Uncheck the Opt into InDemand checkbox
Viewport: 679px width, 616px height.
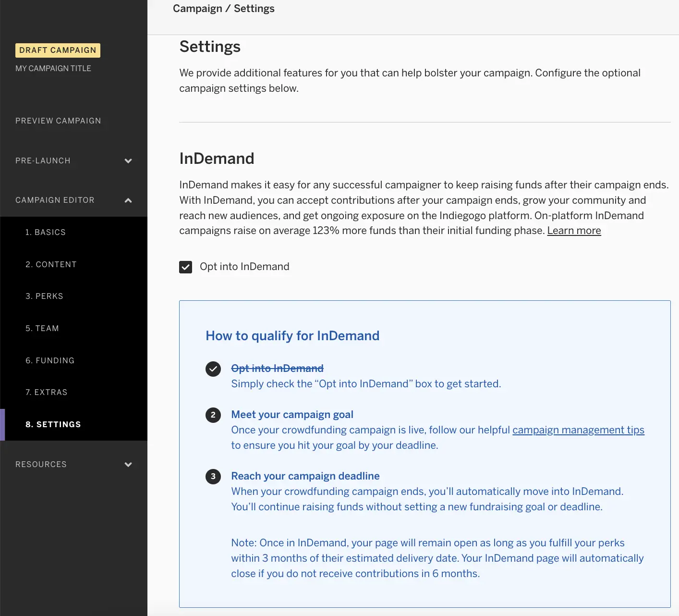[x=185, y=267]
